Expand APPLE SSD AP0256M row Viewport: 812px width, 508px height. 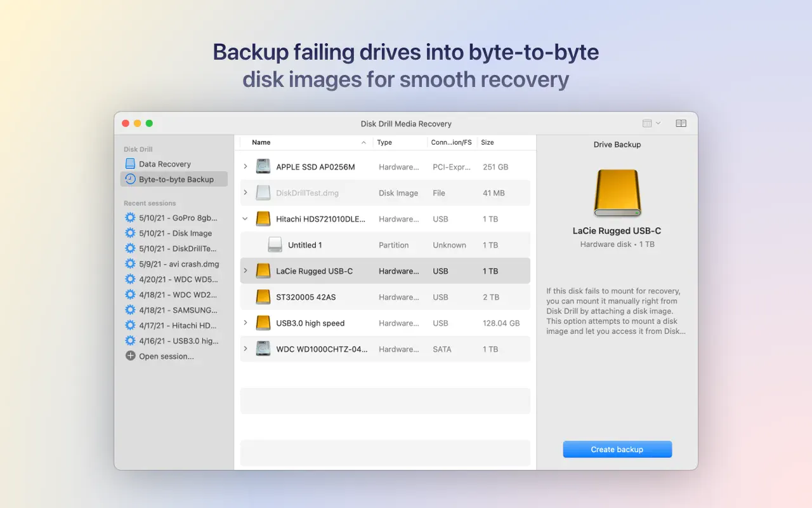pos(246,167)
